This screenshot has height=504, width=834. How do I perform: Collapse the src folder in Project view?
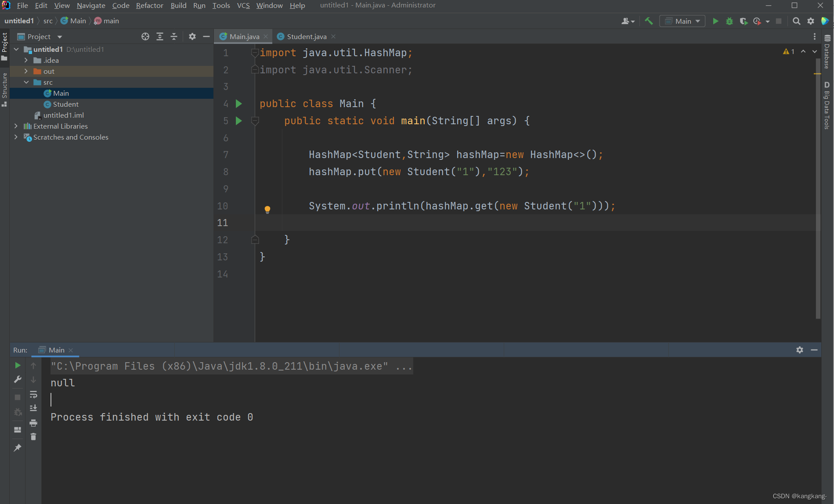click(26, 82)
